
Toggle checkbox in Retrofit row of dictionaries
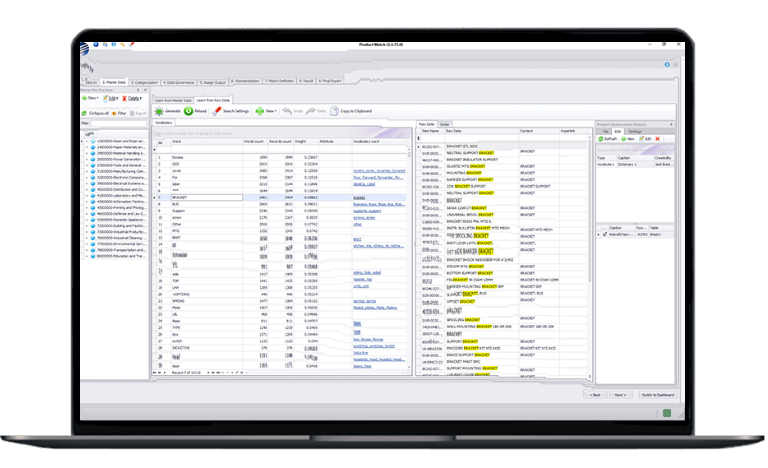click(605, 235)
